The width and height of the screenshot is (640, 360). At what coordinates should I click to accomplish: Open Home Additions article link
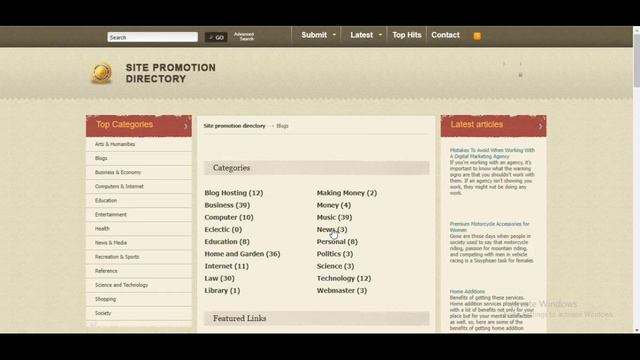(x=467, y=291)
